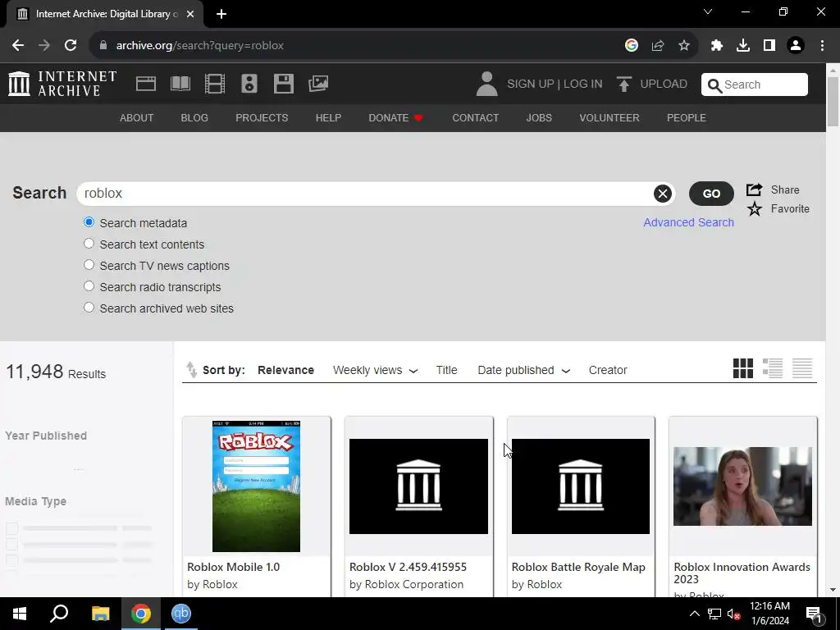The image size is (840, 630).
Task: Click LOG IN link
Action: (583, 84)
